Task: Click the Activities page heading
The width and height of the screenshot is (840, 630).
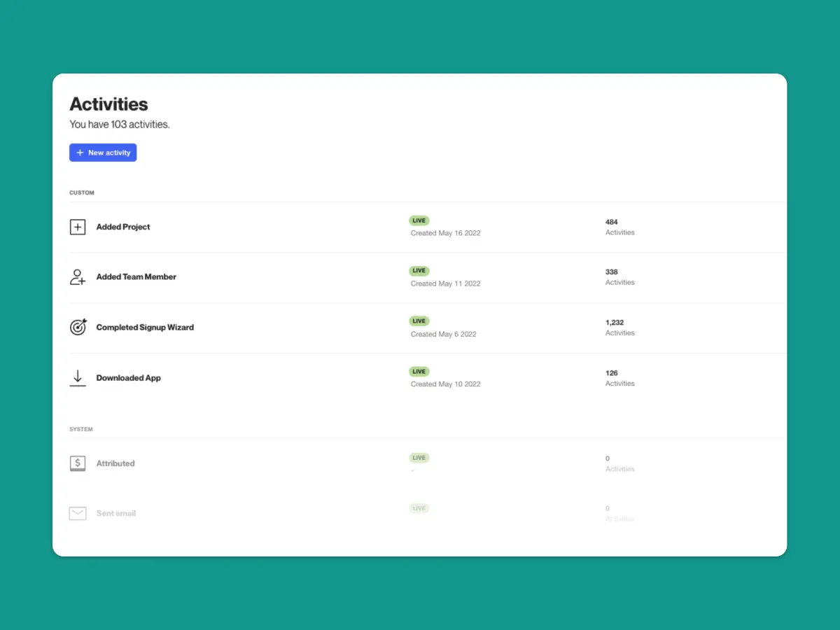Action: point(109,104)
